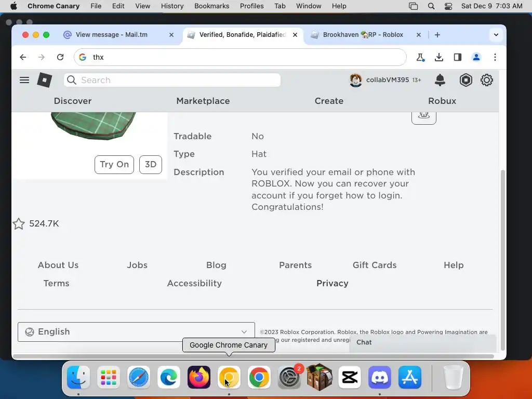Open the Bookmarks menu in the menu bar
Image resolution: width=532 pixels, height=399 pixels.
[x=211, y=6]
